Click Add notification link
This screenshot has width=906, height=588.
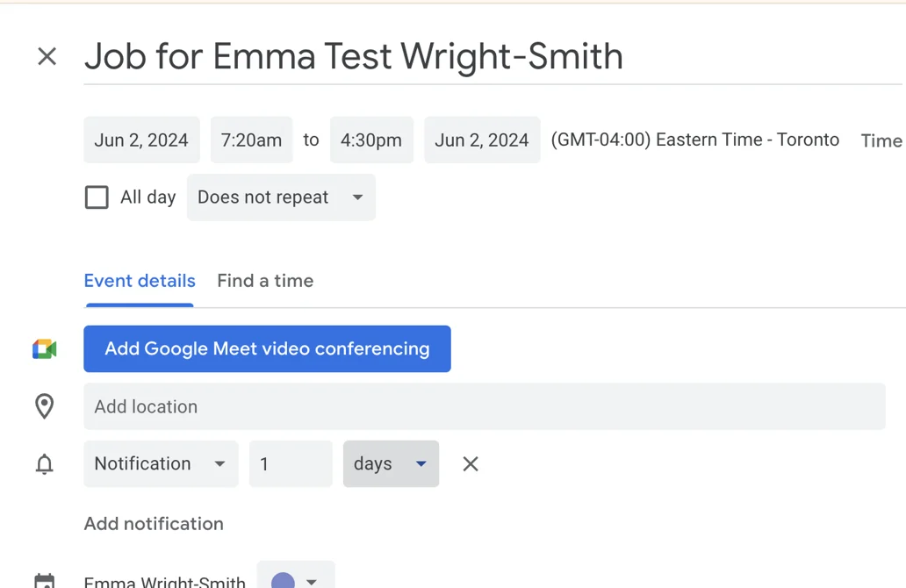point(154,524)
